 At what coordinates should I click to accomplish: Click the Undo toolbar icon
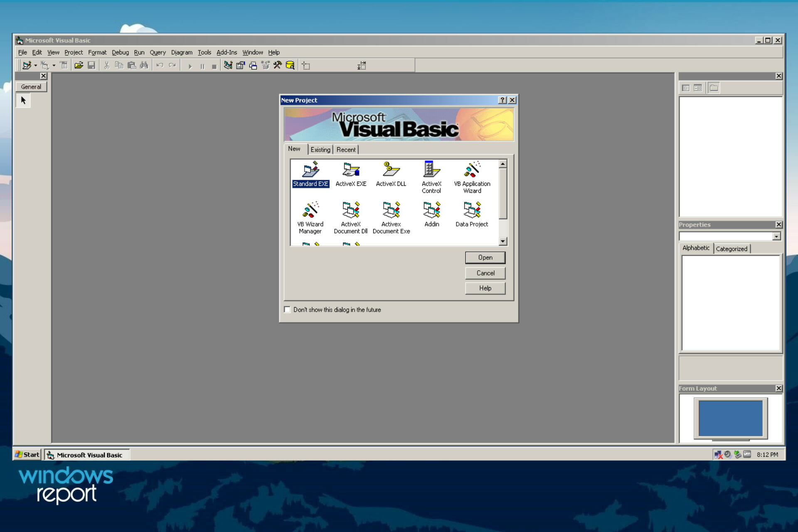click(x=160, y=65)
